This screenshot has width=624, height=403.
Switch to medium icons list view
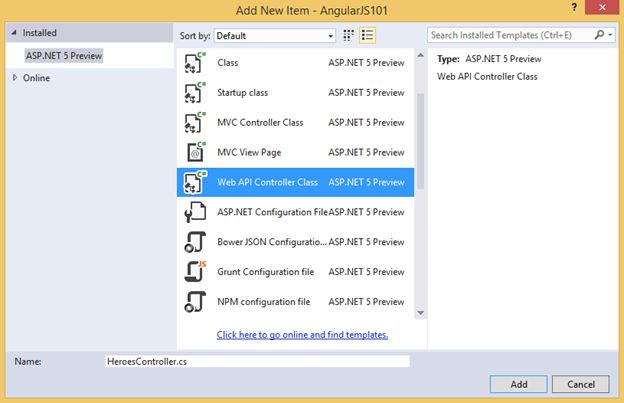tap(367, 35)
